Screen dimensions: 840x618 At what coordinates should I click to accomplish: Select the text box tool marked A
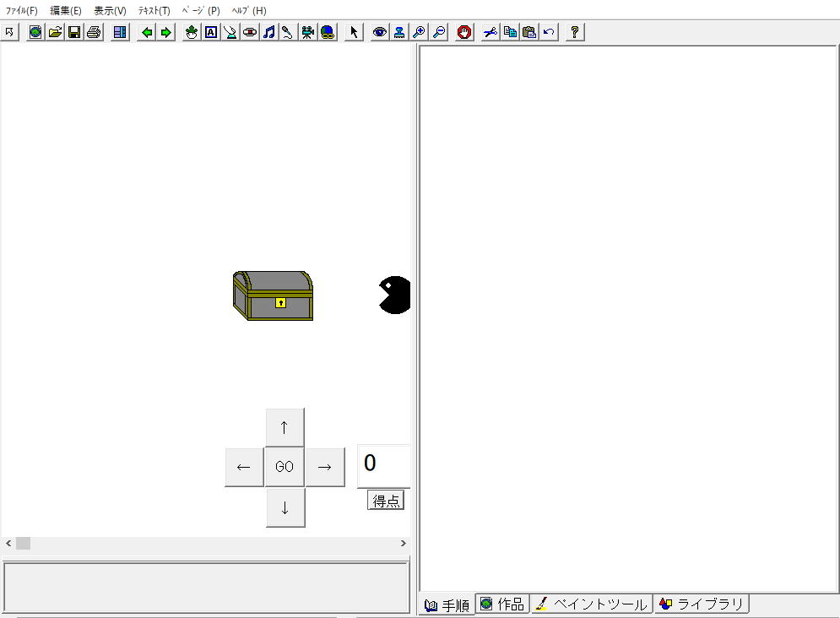(x=211, y=32)
